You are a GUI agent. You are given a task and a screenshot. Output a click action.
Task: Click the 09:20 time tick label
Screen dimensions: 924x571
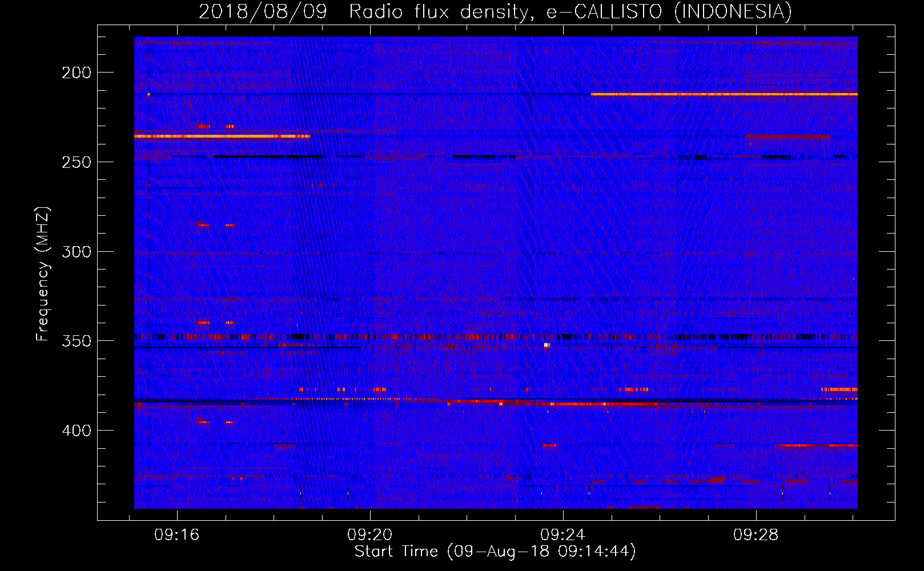pos(370,535)
